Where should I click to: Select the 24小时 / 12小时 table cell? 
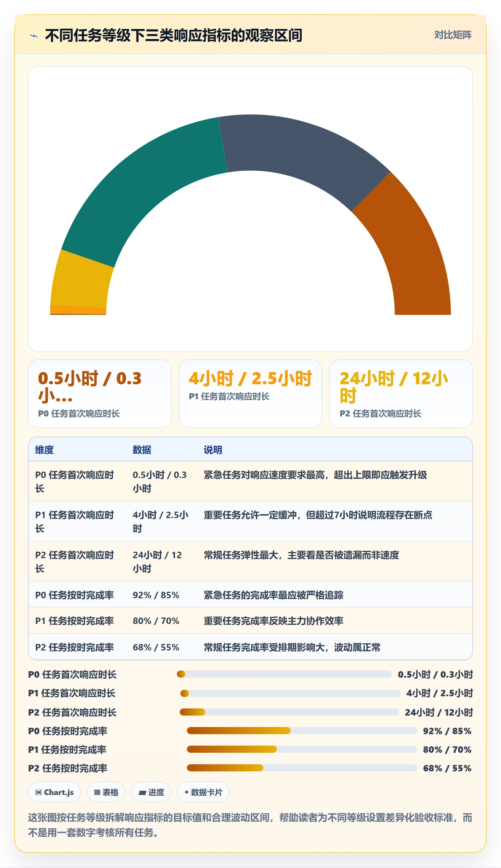tap(161, 562)
